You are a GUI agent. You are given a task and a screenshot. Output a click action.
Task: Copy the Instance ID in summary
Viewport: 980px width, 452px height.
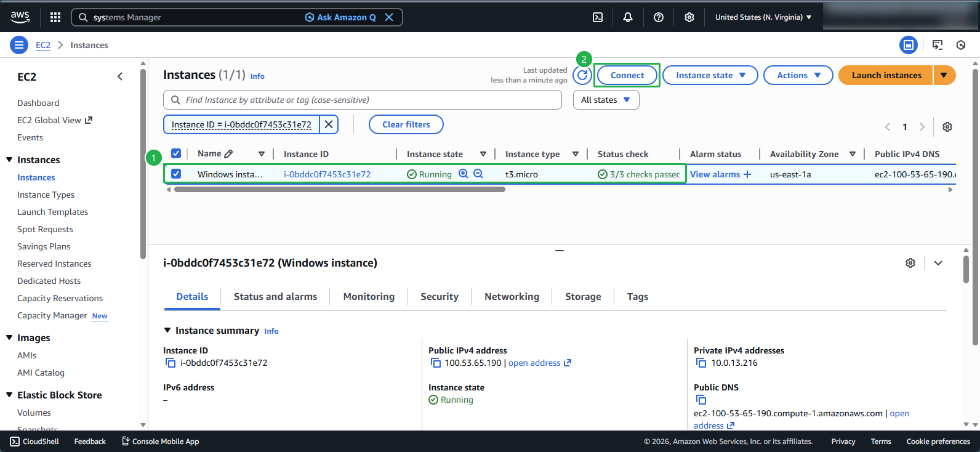coord(171,363)
